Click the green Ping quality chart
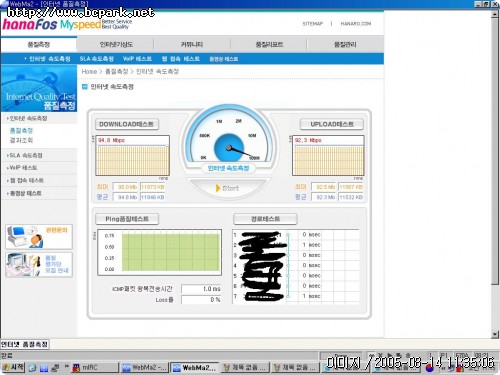Image resolution: width=500 pixels, height=375 pixels. (159, 252)
